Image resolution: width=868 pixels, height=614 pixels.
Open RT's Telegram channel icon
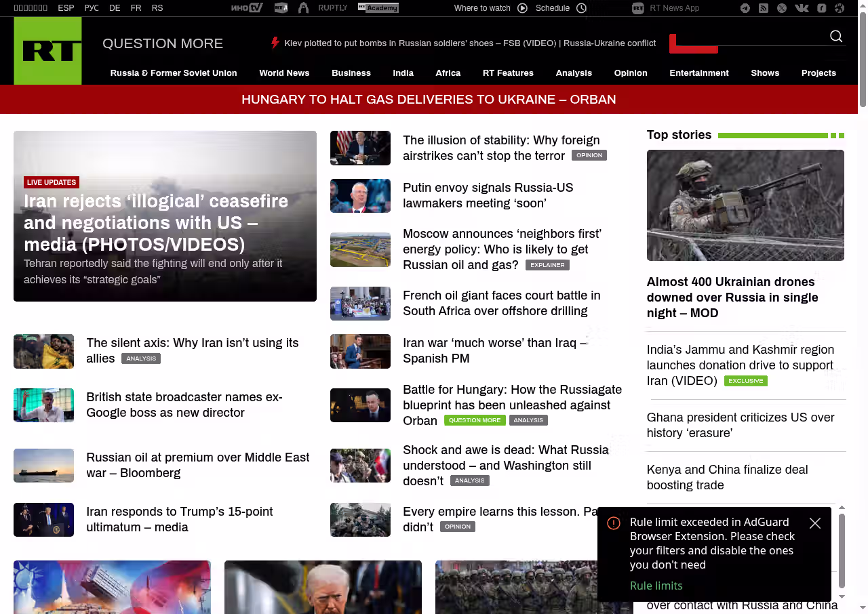coord(745,8)
